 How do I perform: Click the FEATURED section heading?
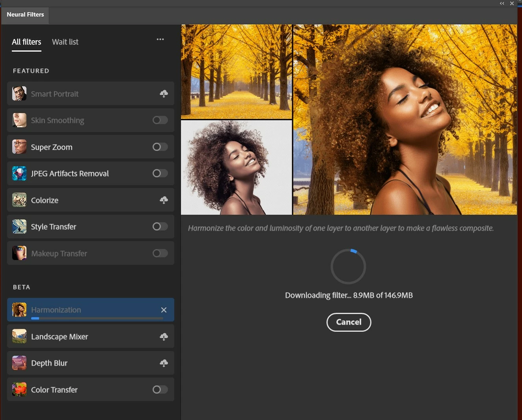(x=31, y=71)
